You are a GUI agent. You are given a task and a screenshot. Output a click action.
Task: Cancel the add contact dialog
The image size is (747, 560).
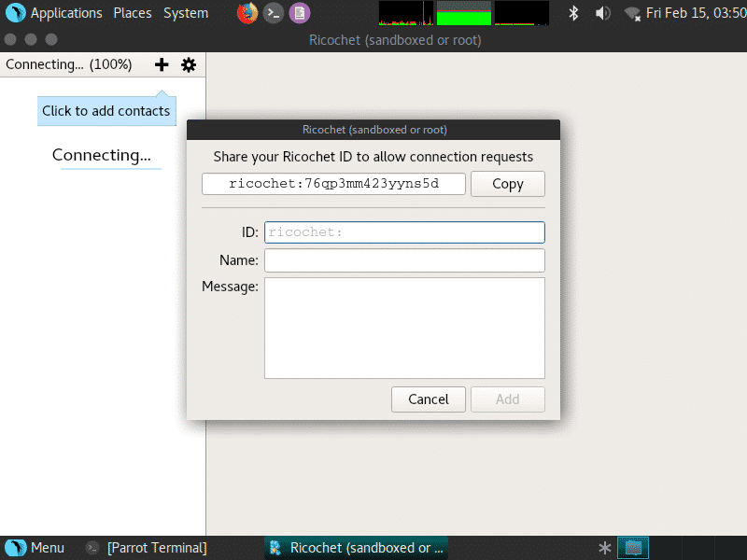pyautogui.click(x=429, y=399)
